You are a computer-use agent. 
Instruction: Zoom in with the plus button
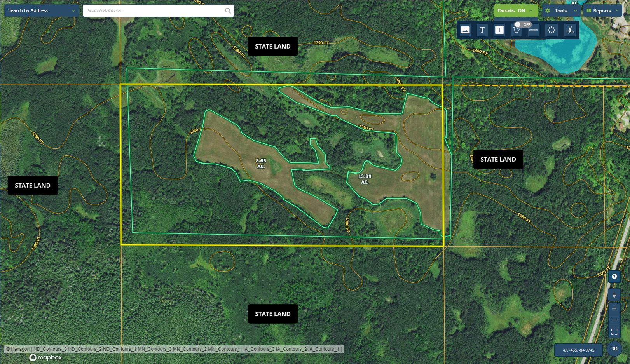[x=614, y=308]
